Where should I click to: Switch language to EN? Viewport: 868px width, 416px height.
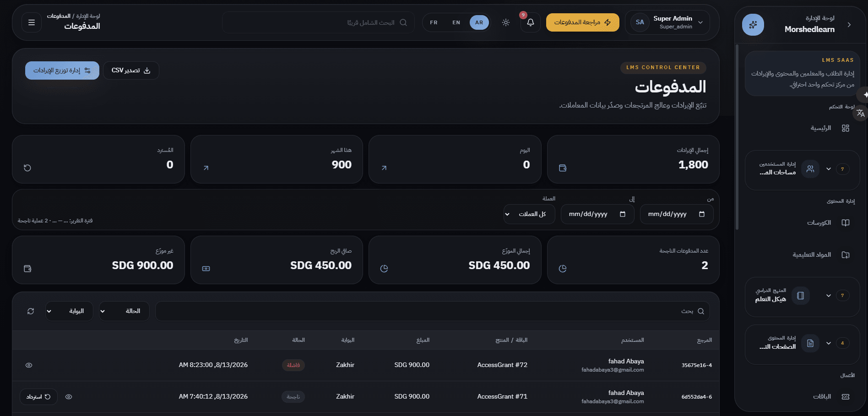pyautogui.click(x=456, y=22)
